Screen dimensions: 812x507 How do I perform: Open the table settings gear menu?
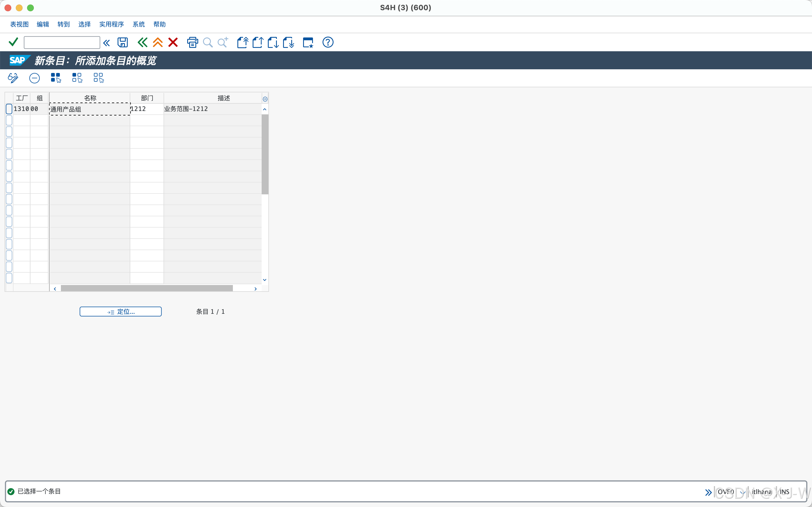pos(265,99)
